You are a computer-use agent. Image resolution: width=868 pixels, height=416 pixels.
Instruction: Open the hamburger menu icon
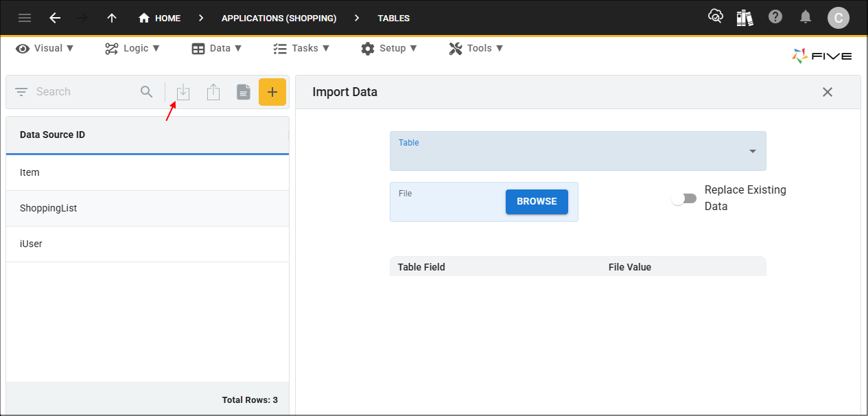(x=25, y=17)
